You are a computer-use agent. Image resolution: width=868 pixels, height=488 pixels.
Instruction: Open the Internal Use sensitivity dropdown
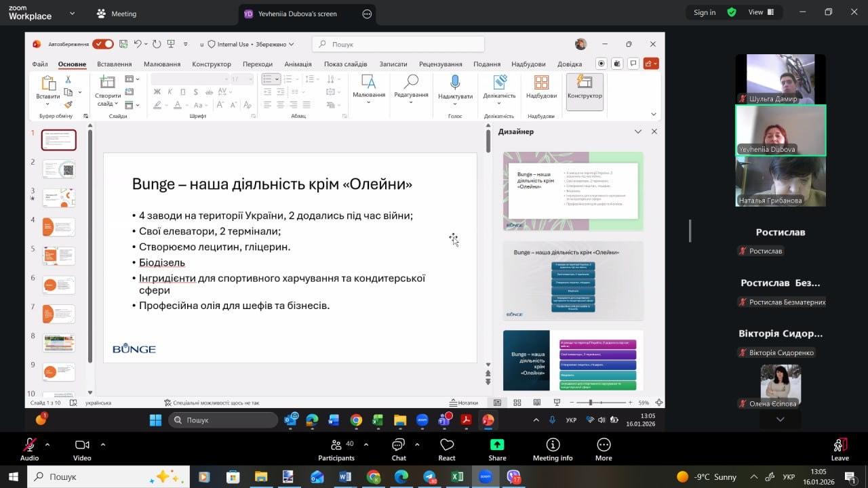(250, 44)
